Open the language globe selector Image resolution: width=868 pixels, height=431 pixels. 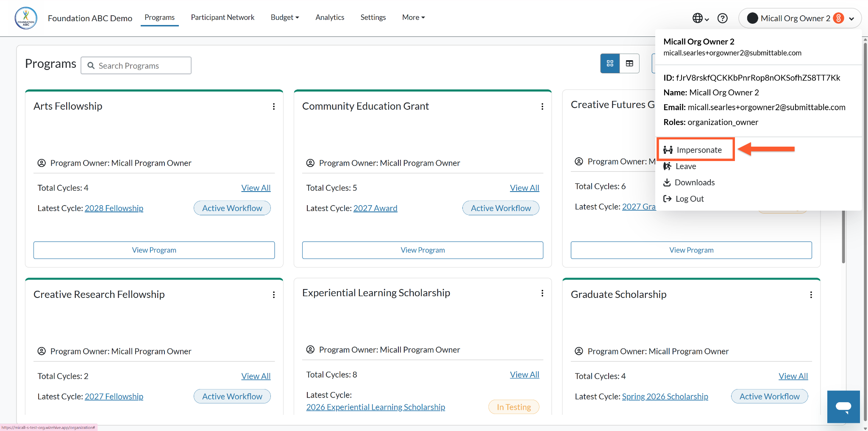click(x=701, y=18)
